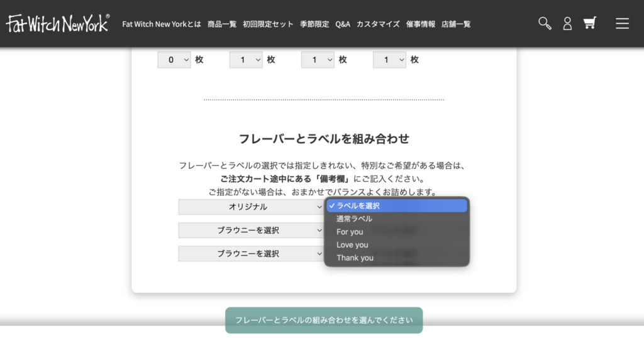Image resolution: width=644 pixels, height=338 pixels.
Task: Open the shopping cart icon
Action: pos(589,23)
